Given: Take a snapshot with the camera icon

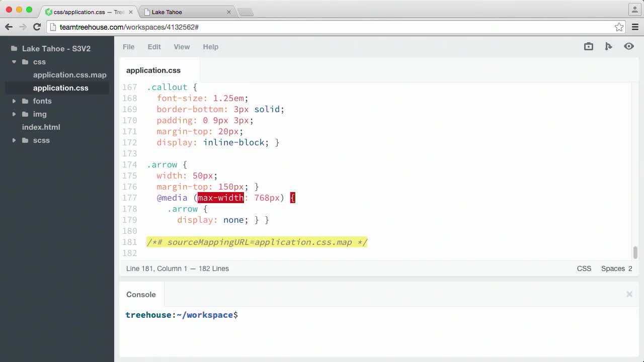Looking at the screenshot, I should pos(588,46).
